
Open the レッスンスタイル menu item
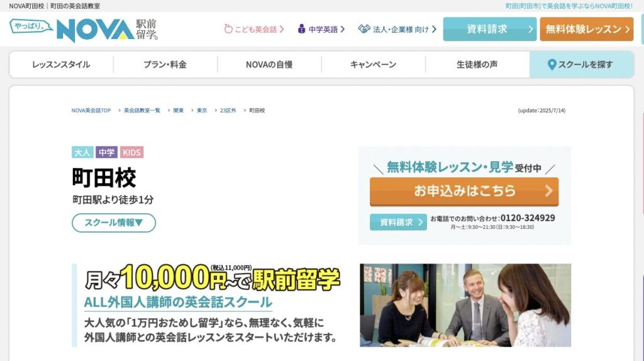click(61, 65)
